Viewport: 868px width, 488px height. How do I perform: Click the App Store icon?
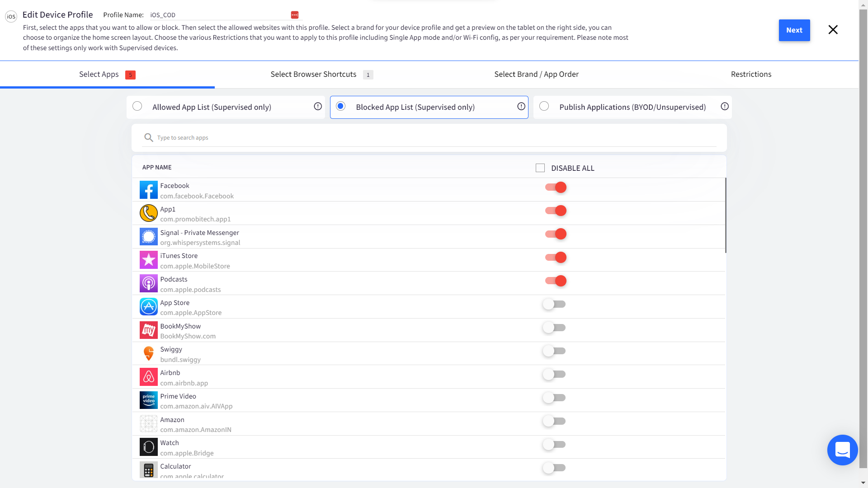click(x=148, y=306)
